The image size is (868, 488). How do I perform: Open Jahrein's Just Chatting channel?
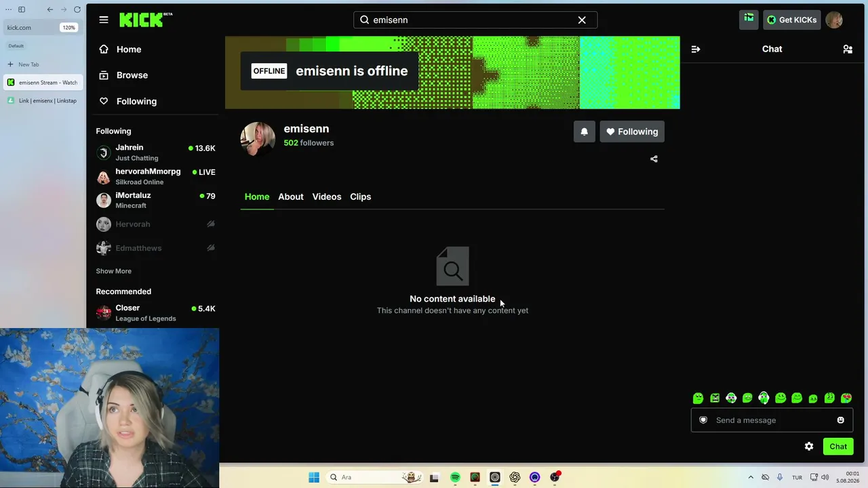click(156, 152)
